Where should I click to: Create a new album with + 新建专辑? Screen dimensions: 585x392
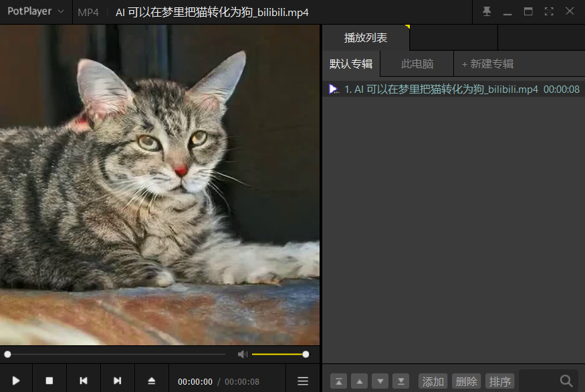click(x=487, y=63)
